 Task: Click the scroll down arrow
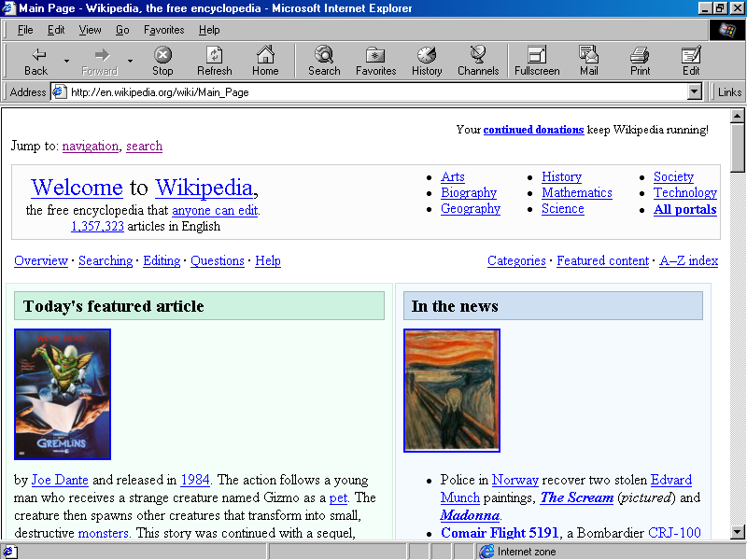pyautogui.click(x=737, y=532)
